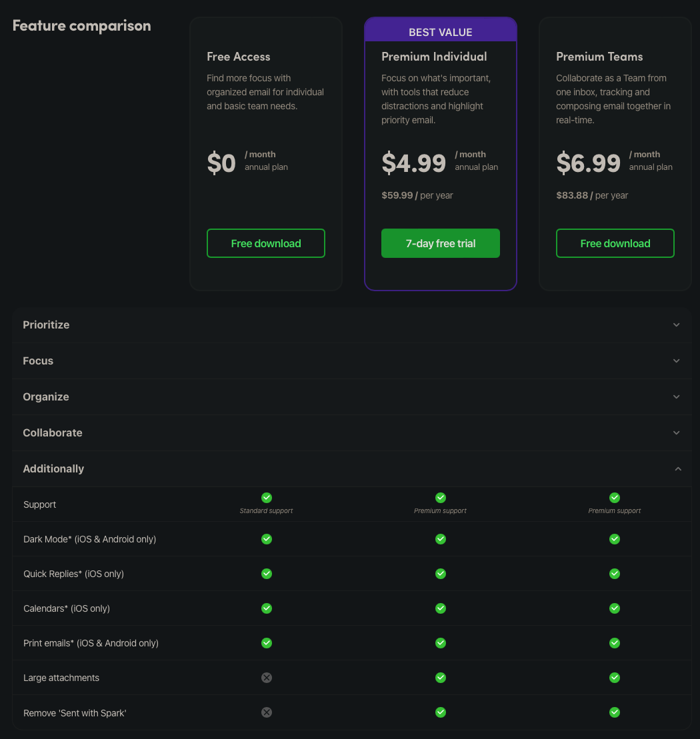The height and width of the screenshot is (739, 700).
Task: Click Premium Teams checkmark for Remove 'Sent with Spark'
Action: 614,712
